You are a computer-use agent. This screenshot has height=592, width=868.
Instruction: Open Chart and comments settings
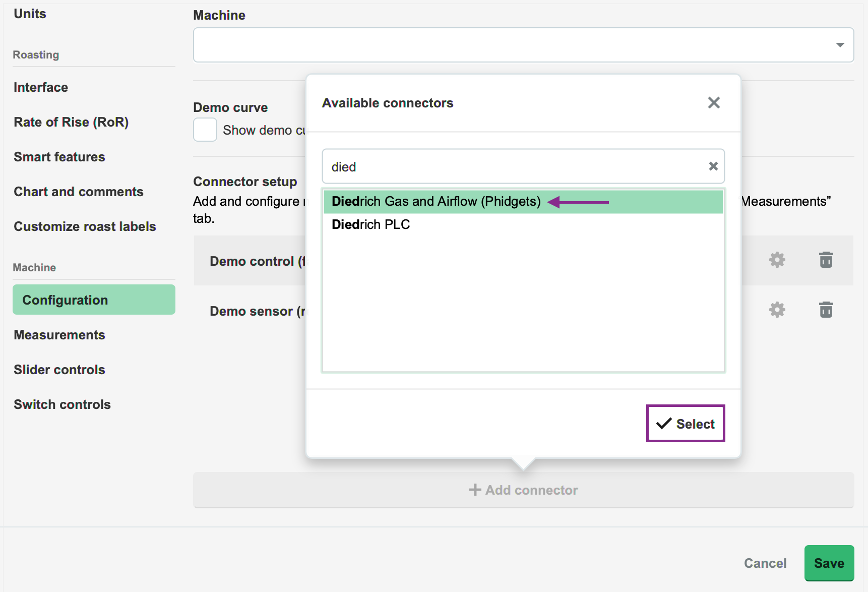click(x=79, y=192)
